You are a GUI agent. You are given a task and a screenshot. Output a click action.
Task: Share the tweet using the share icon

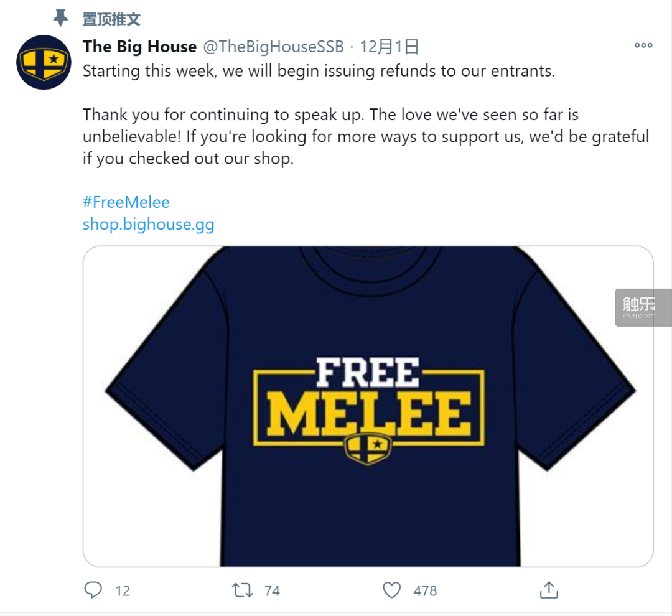coord(548,590)
